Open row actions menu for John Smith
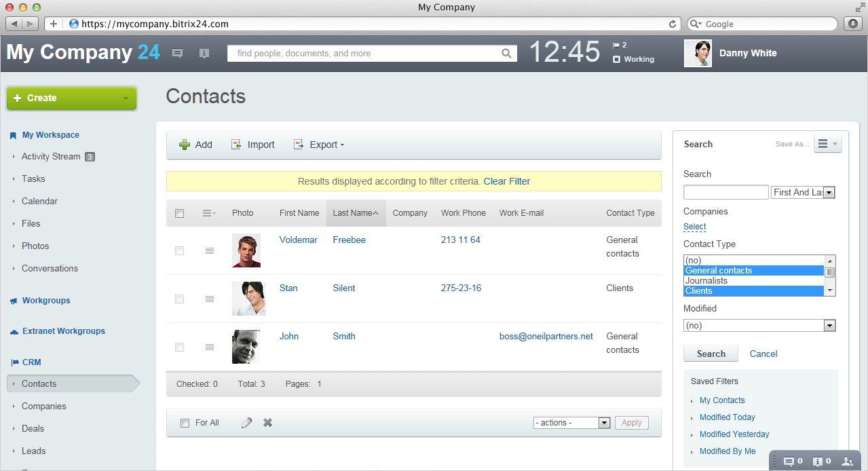 pyautogui.click(x=209, y=347)
